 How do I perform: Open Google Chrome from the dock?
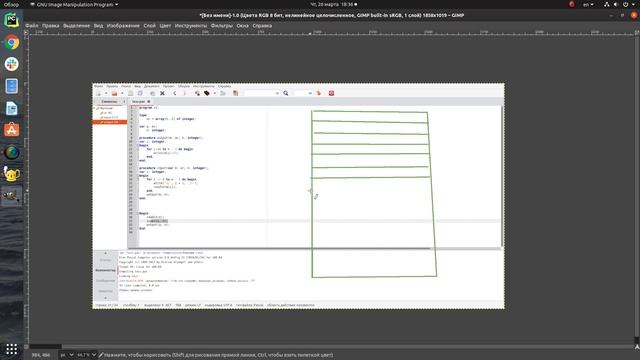[x=11, y=42]
